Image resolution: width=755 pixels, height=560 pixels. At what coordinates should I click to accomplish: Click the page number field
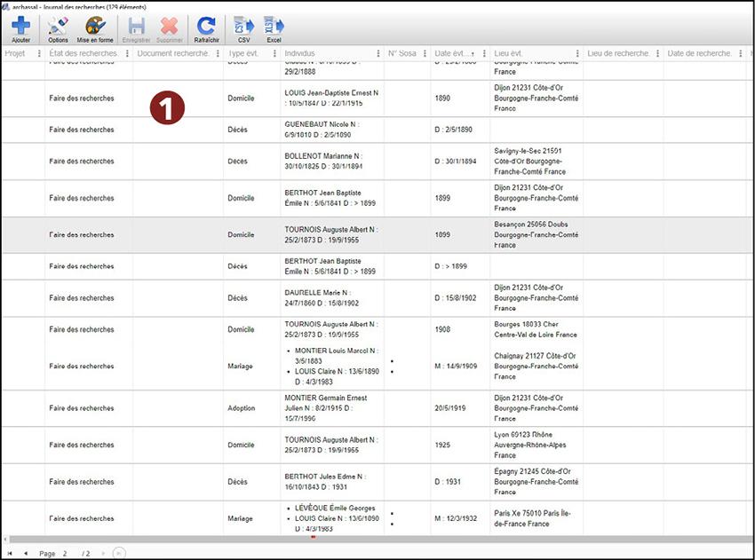point(66,553)
